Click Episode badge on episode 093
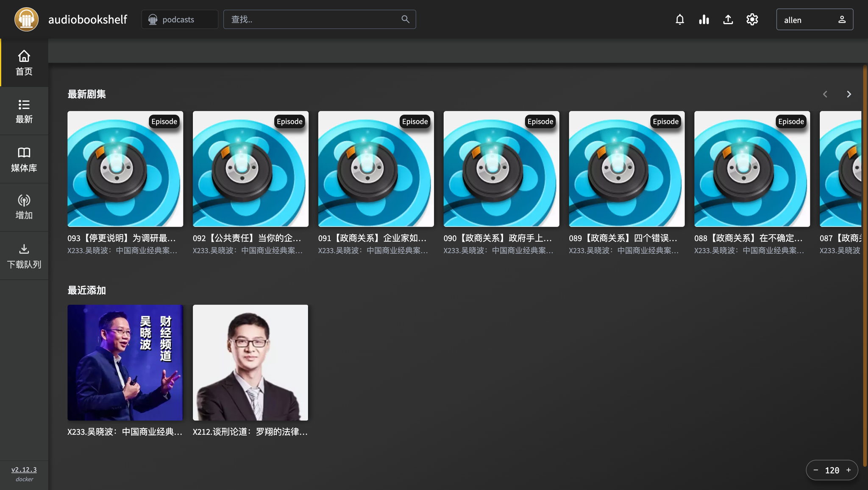 (x=164, y=121)
